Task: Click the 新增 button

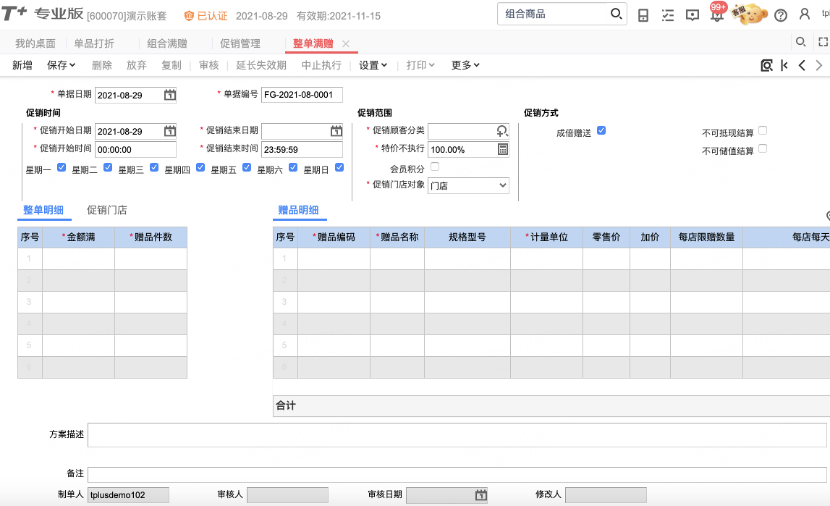Action: (22, 65)
